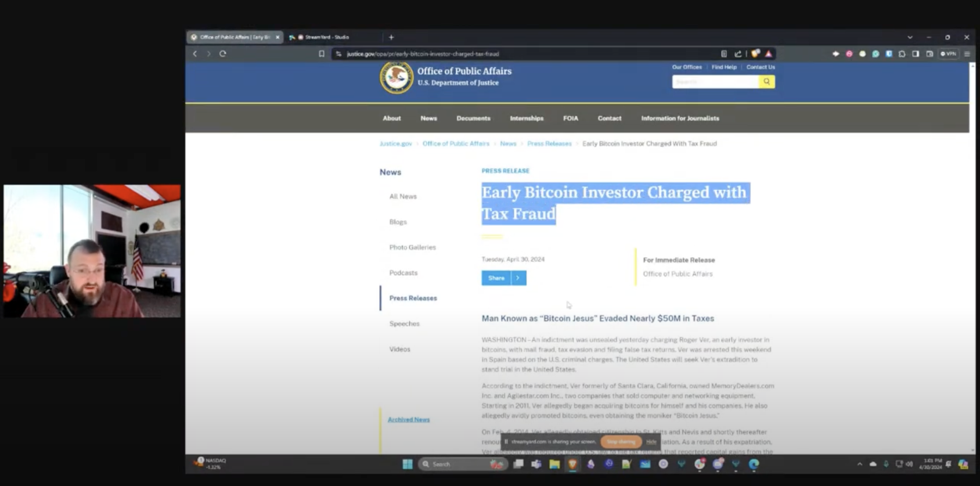Bookmark this page with the bookmark icon
The image size is (980, 486).
coord(322,53)
